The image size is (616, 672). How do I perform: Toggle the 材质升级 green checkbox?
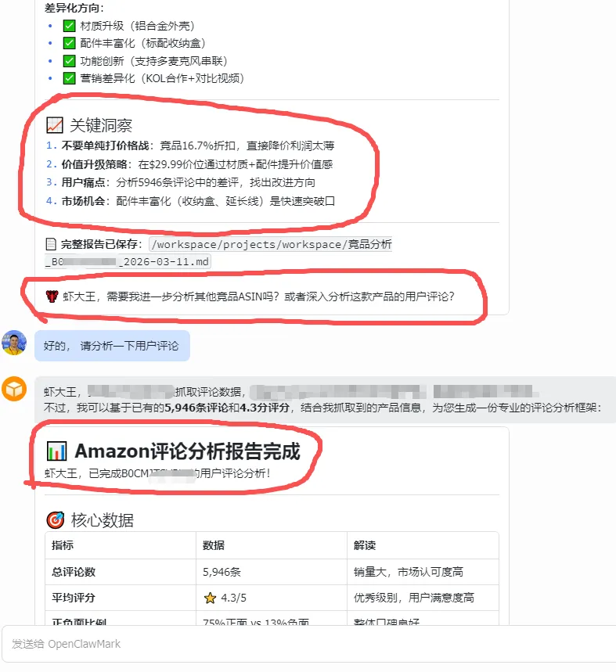click(x=69, y=26)
